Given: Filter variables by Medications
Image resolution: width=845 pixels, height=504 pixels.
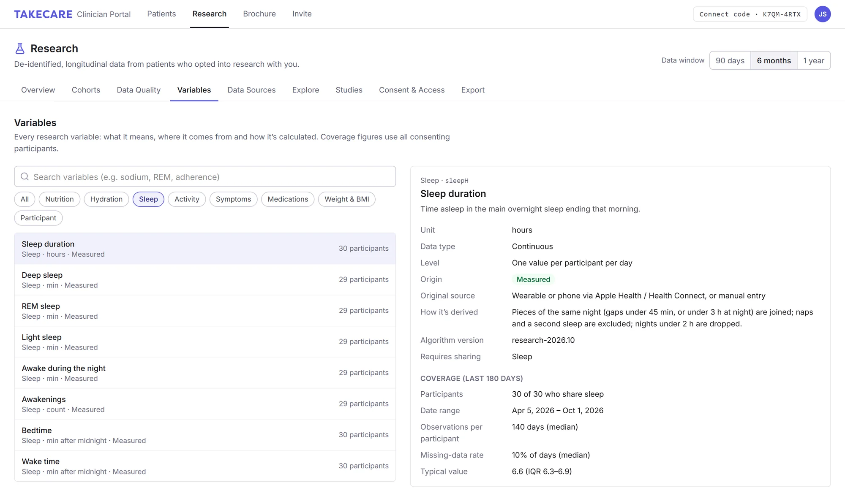Looking at the screenshot, I should [x=288, y=199].
